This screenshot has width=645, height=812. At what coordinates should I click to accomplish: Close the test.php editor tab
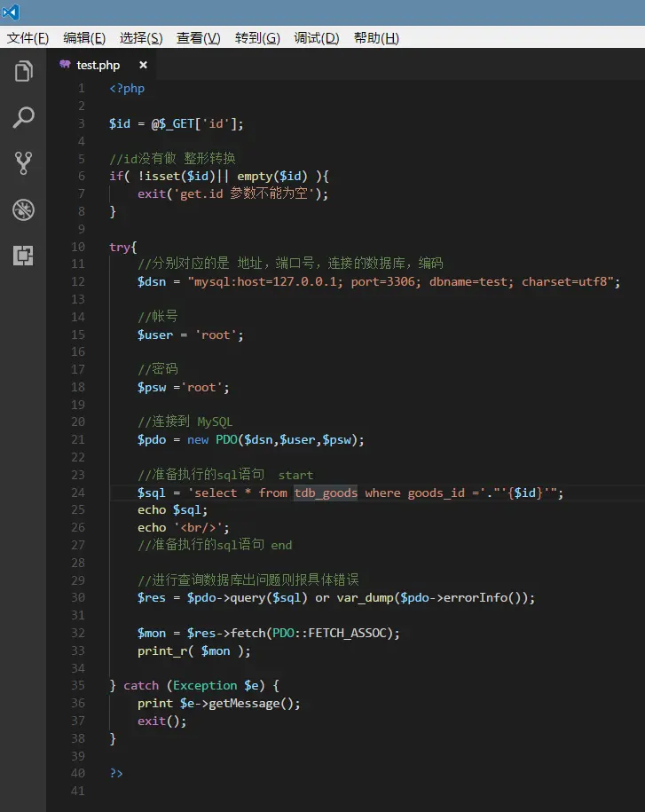[144, 65]
